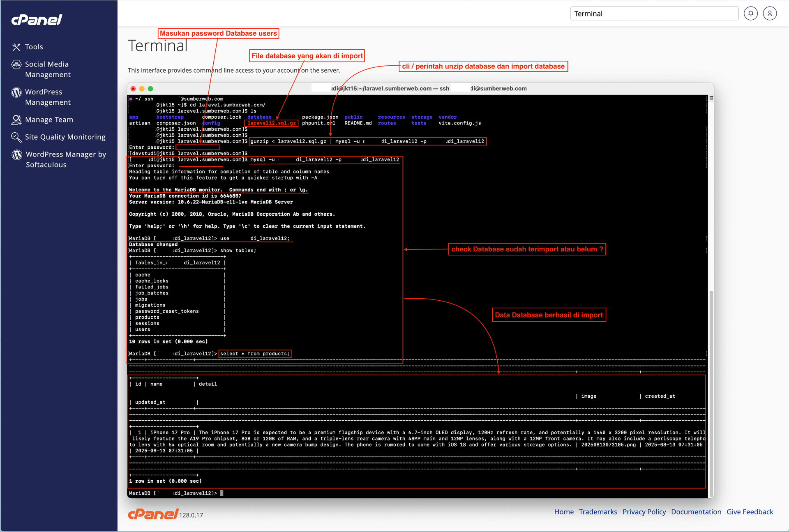Click inside the Terminal search field
Screen dimensions: 789x532
pos(654,13)
